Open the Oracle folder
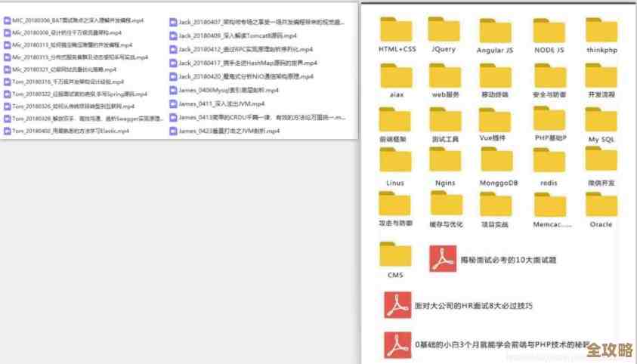This screenshot has width=637, height=364. click(x=601, y=205)
